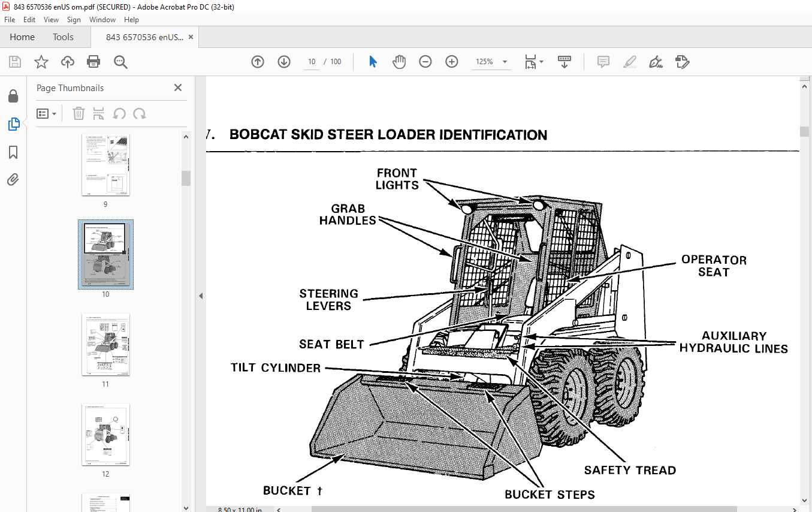Image resolution: width=812 pixels, height=512 pixels.
Task: Star this file as a favorite
Action: (41, 62)
